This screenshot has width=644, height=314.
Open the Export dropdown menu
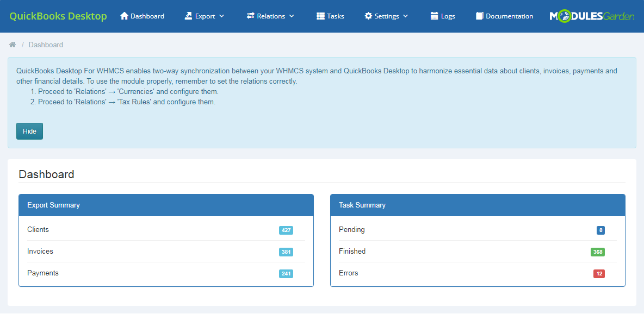pos(205,16)
